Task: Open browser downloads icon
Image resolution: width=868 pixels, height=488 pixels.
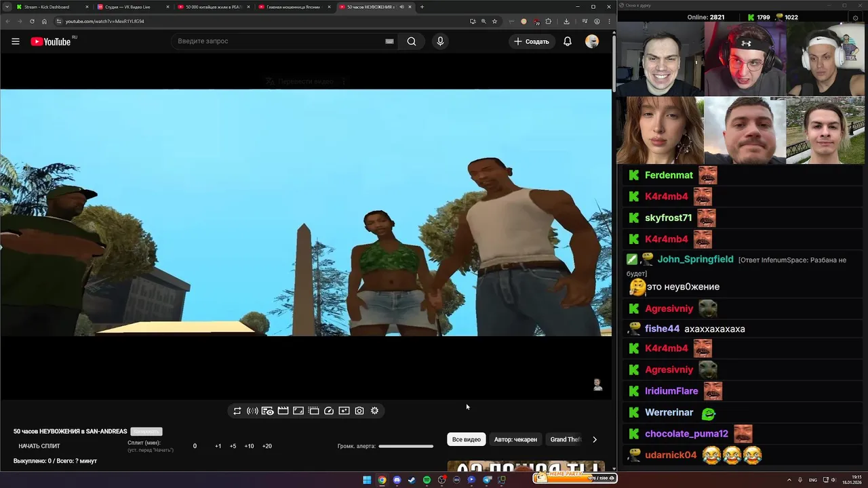Action: click(x=566, y=21)
